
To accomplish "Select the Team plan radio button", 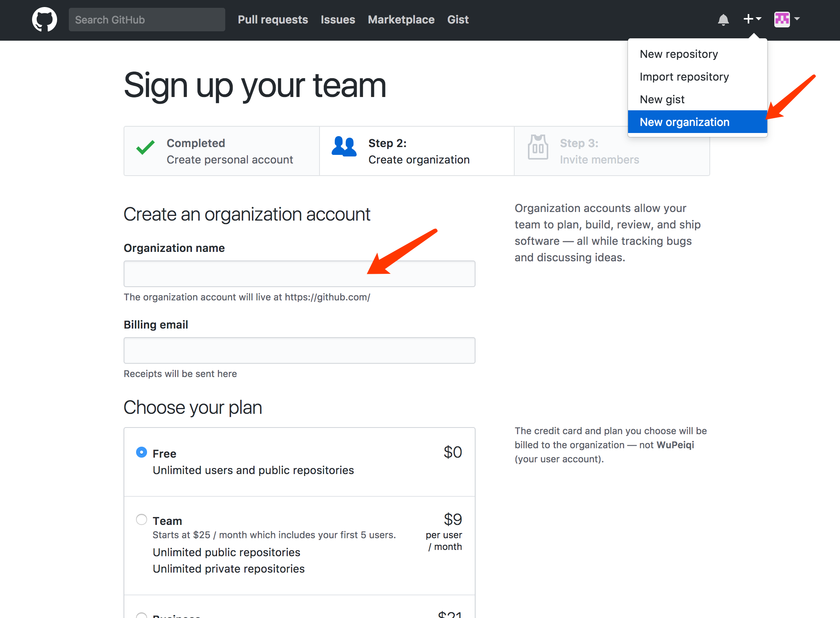I will coord(142,519).
